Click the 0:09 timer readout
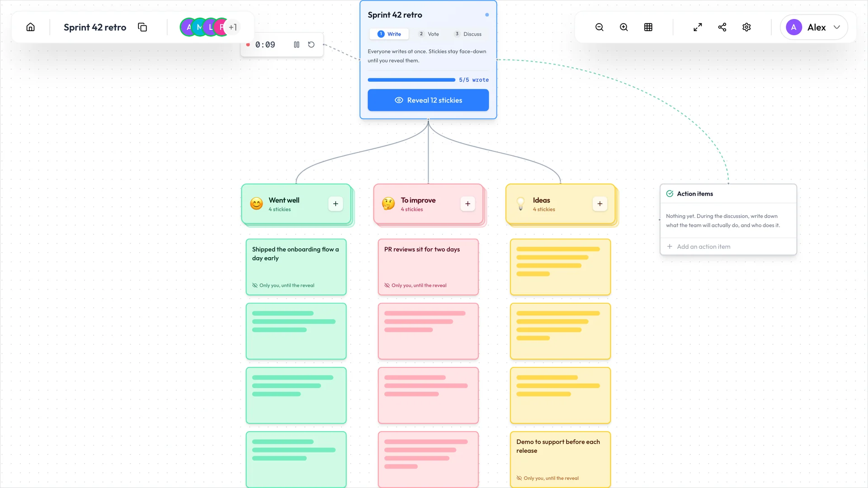 click(265, 45)
